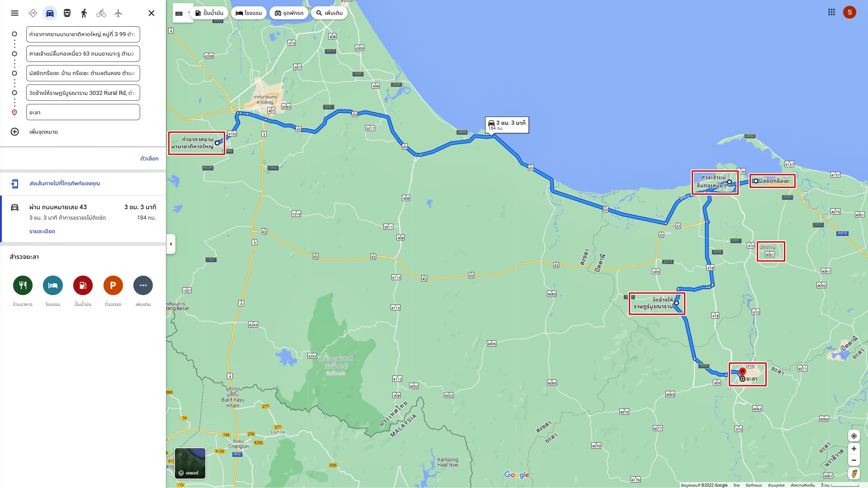
Task: Add destination with เพิ่มจุดหมาย
Action: 43,132
